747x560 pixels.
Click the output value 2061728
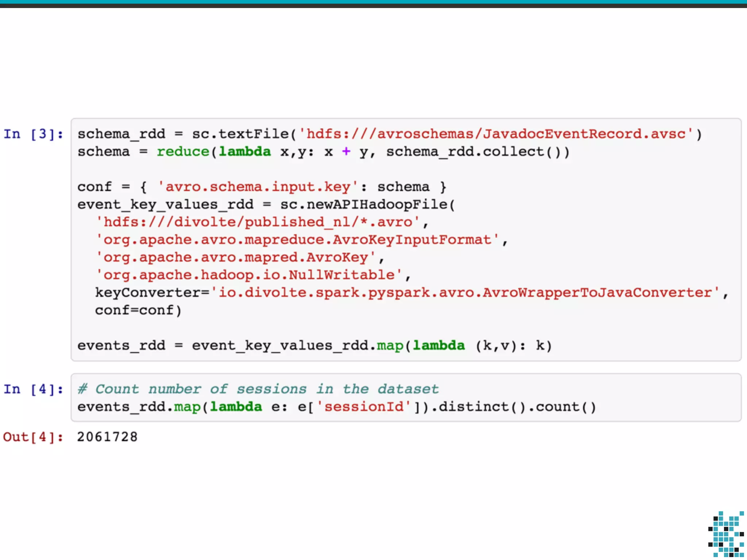pyautogui.click(x=107, y=437)
